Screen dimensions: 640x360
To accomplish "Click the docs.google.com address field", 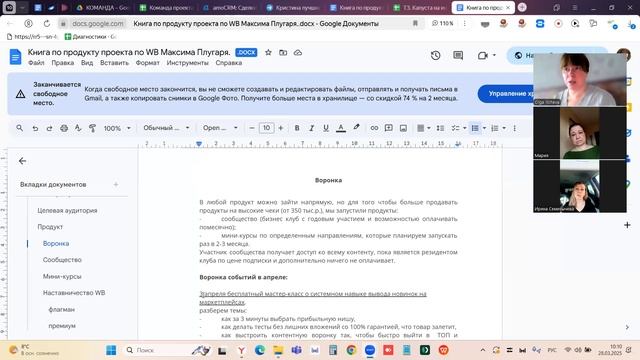I will (98, 24).
